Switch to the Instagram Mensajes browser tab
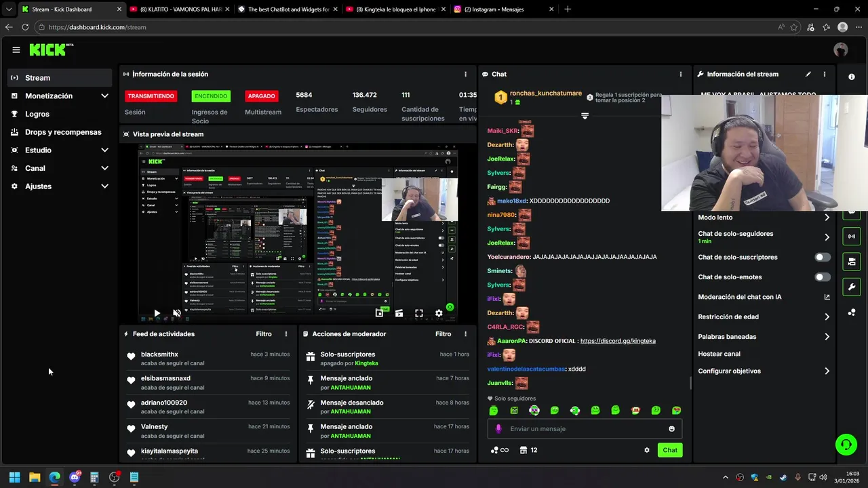868x488 pixels. coord(503,9)
